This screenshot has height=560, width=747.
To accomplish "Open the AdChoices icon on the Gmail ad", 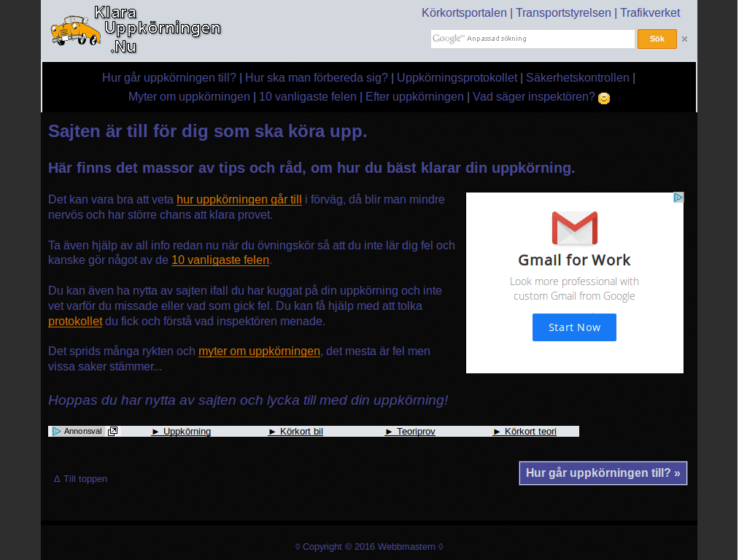I will coord(678,197).
